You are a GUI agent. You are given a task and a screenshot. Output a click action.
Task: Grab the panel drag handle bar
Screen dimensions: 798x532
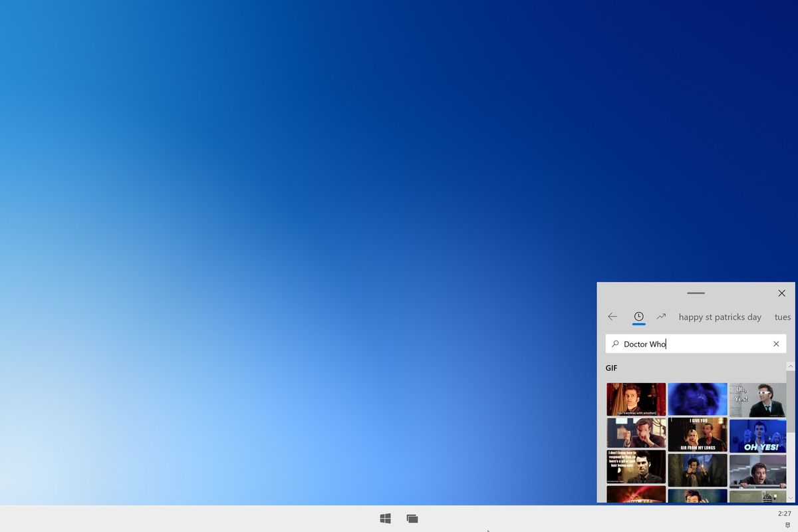[696, 293]
